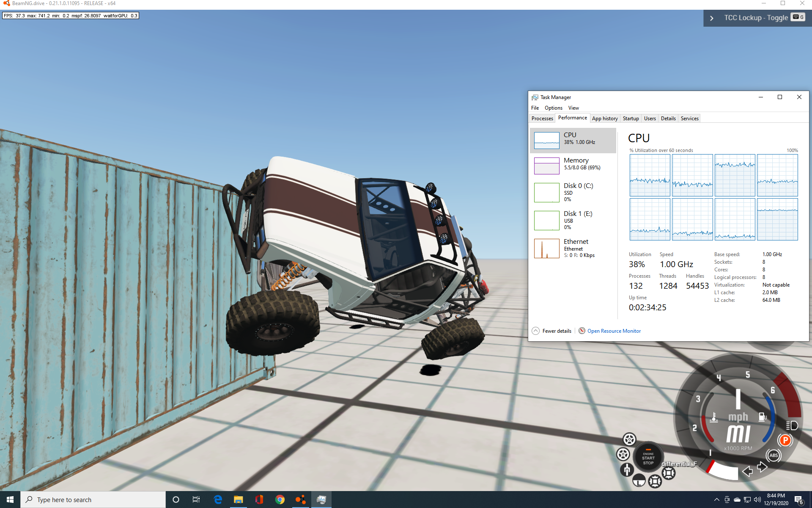Click the top-left CPU core graph
Image resolution: width=812 pixels, height=508 pixels.
pos(650,175)
